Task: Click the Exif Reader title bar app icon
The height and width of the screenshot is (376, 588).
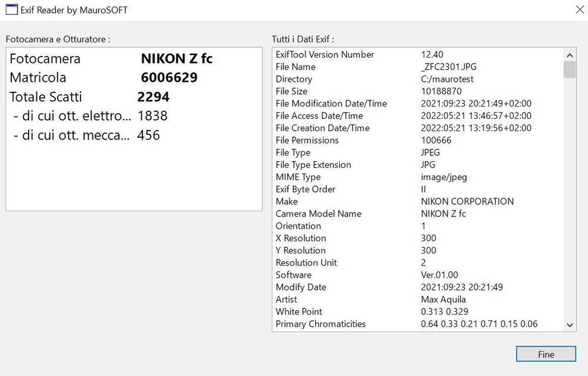Action: tap(12, 10)
